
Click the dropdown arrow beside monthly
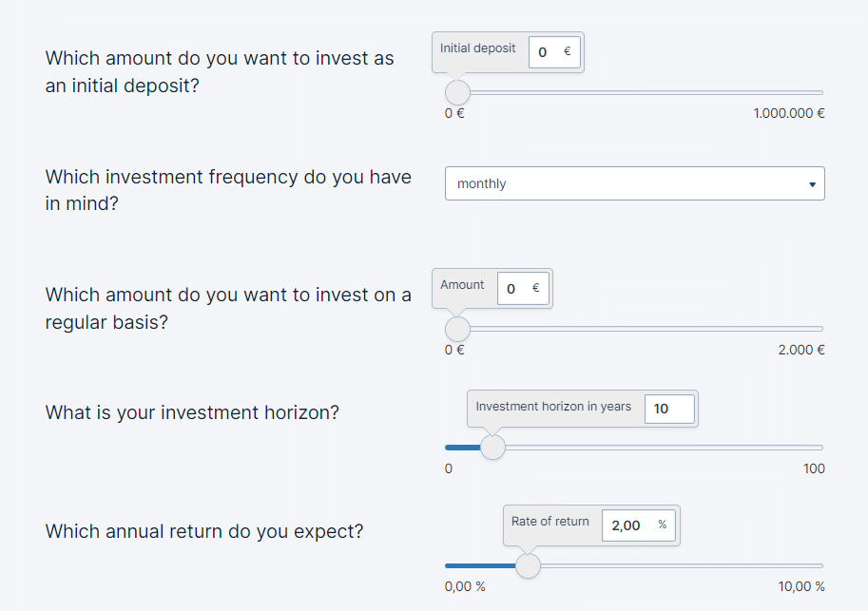pyautogui.click(x=812, y=184)
